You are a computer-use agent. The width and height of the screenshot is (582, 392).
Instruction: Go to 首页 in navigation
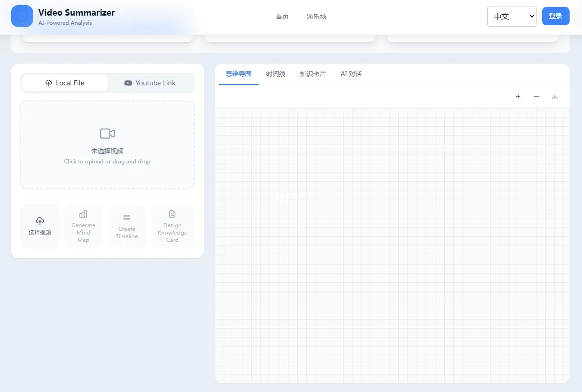click(x=282, y=17)
